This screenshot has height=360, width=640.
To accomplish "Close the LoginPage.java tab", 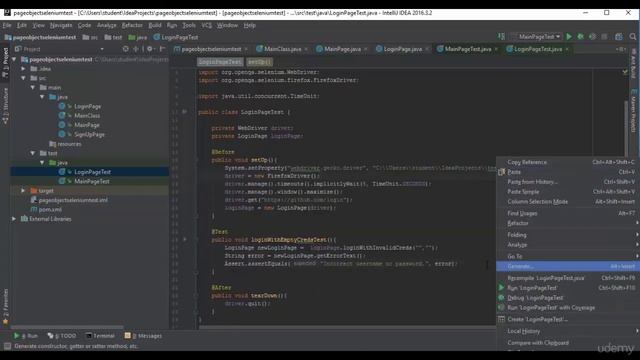I will [427, 49].
